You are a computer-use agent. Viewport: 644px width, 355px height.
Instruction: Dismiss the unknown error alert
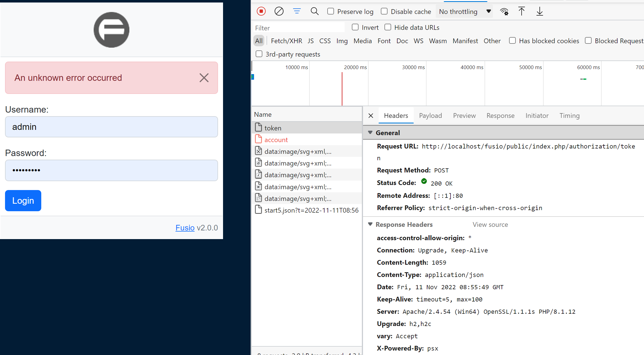tap(204, 78)
